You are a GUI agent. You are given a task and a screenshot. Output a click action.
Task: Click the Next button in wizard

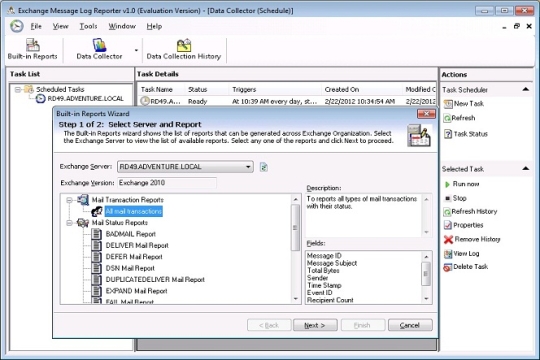tap(315, 325)
